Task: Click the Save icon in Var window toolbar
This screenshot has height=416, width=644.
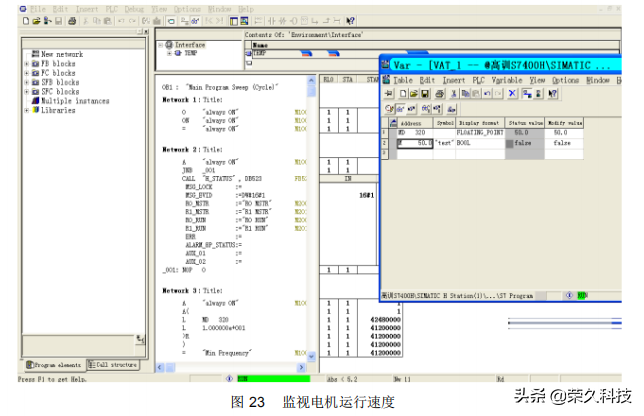Action: click(x=425, y=93)
